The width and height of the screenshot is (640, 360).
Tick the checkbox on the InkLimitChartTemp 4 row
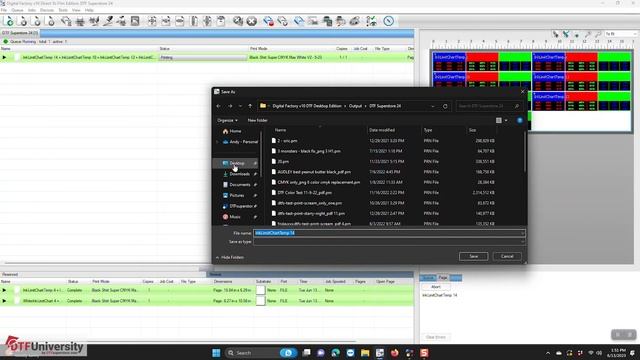pyautogui.click(x=17, y=290)
